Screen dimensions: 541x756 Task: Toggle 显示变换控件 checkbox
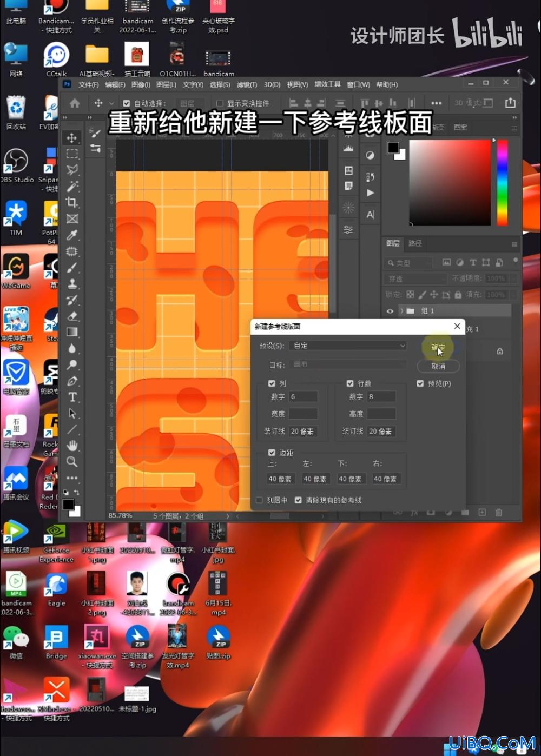tap(220, 103)
